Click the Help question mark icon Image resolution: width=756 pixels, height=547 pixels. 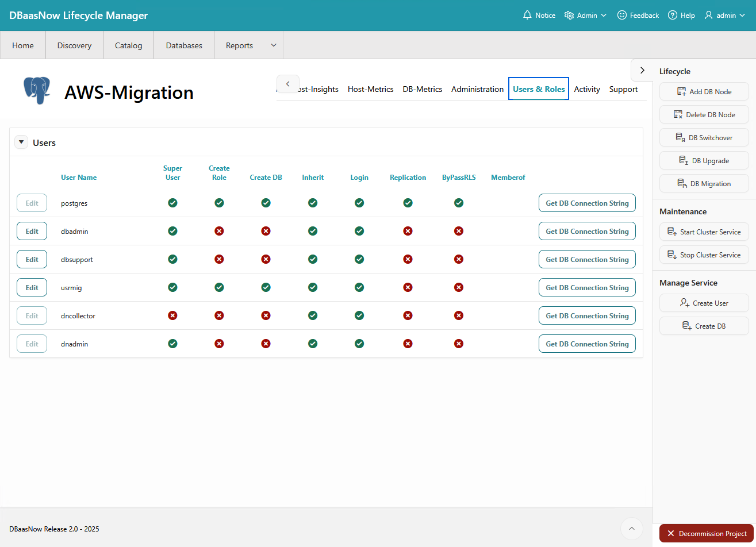[672, 16]
